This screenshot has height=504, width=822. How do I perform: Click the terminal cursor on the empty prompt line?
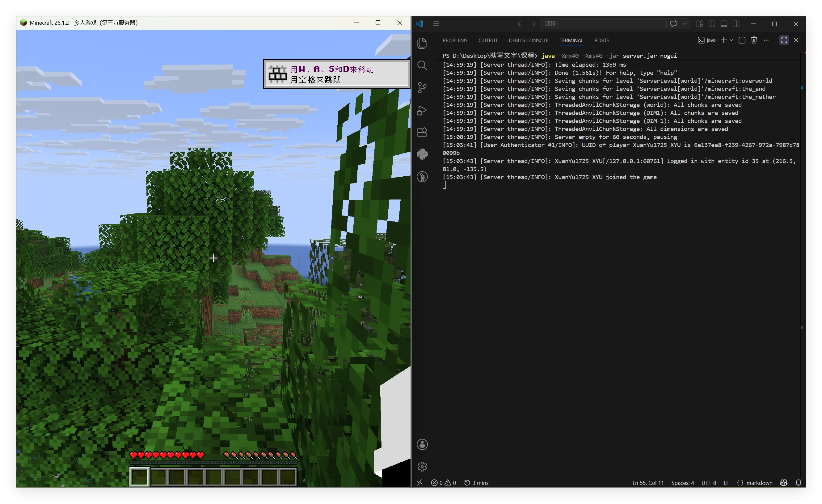tap(444, 185)
